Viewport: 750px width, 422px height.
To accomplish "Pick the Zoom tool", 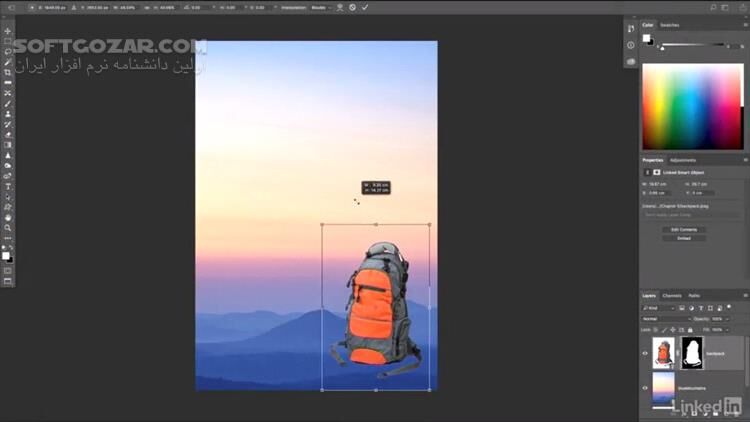I will (8, 228).
